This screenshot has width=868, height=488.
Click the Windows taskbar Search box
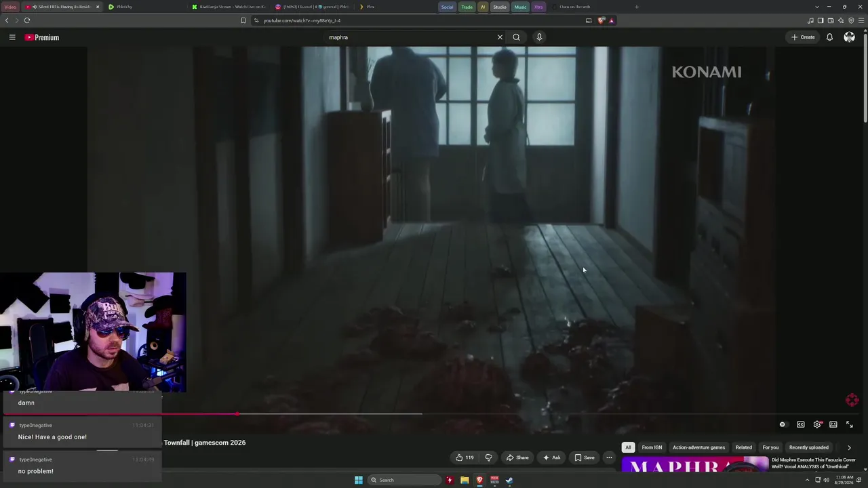coord(405,480)
